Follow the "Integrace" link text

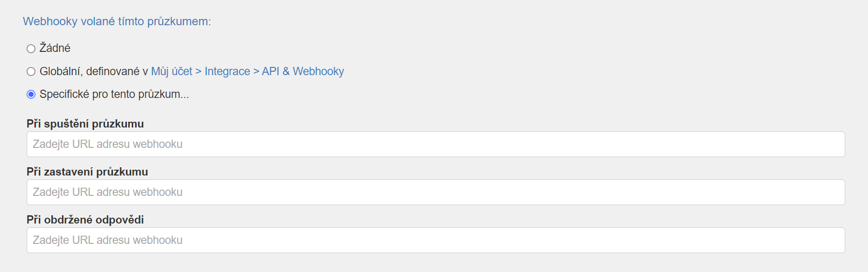(227, 71)
